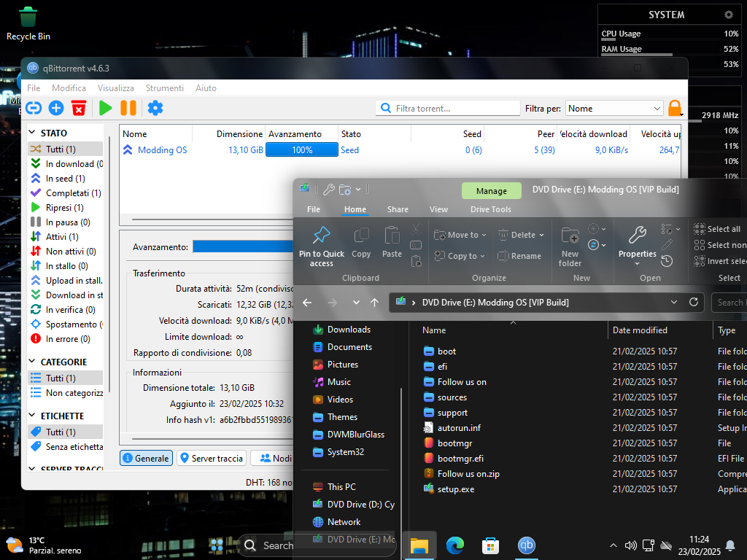Click the Microsoft Store taskbar icon

click(x=490, y=545)
